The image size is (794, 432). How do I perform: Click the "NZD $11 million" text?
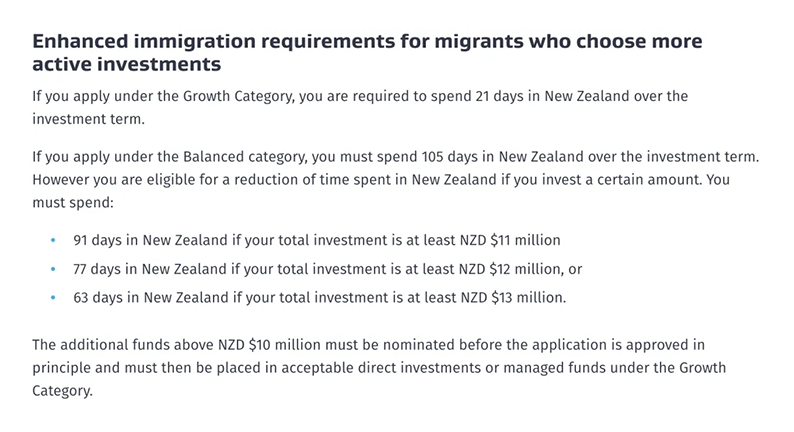tap(510, 241)
